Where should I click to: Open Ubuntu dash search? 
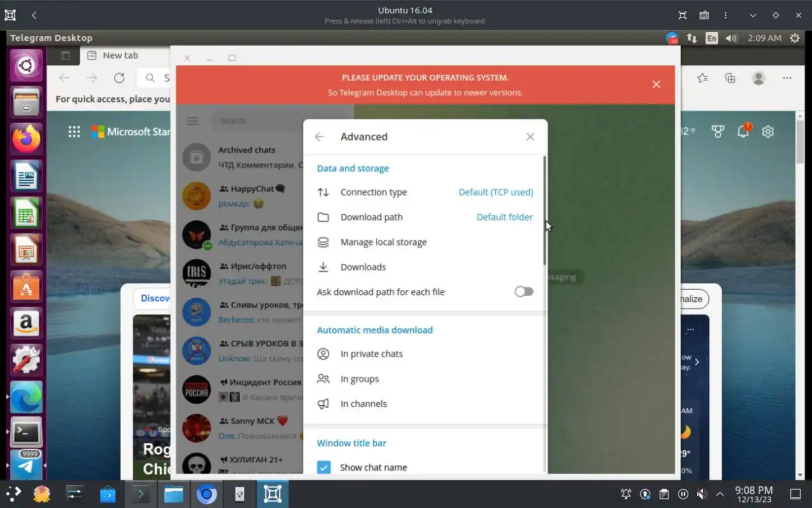26,65
